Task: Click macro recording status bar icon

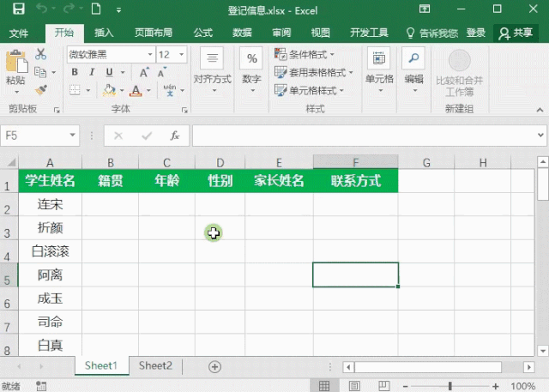Action: point(41,386)
